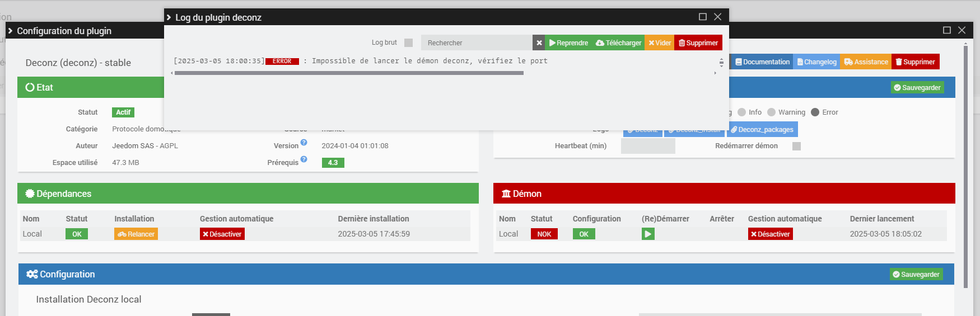This screenshot has height=316, width=980.
Task: Click the date 2025-03-05 17:45:59
Action: tap(374, 234)
